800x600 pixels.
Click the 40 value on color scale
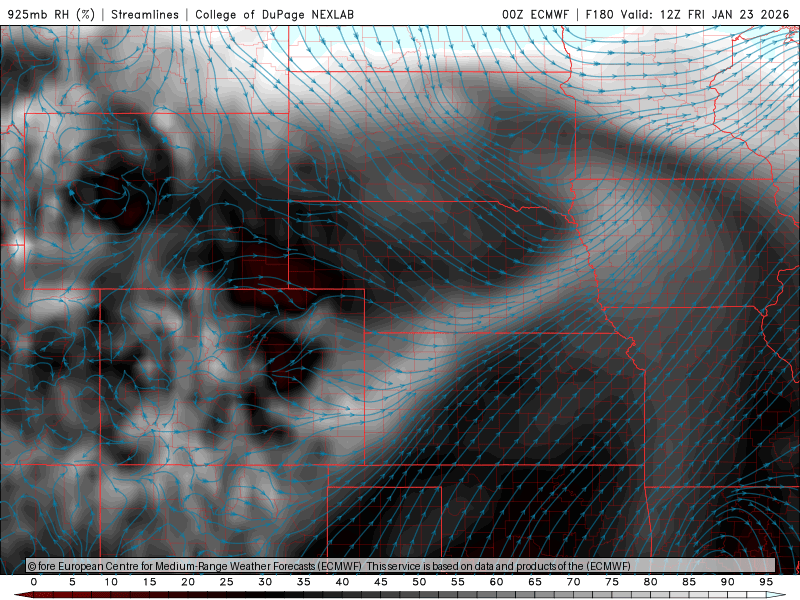[x=342, y=582]
